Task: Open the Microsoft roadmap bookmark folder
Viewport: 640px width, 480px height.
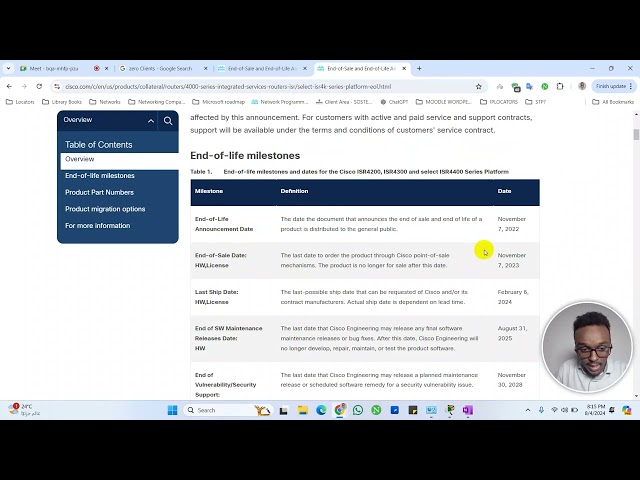Action: 218,102
